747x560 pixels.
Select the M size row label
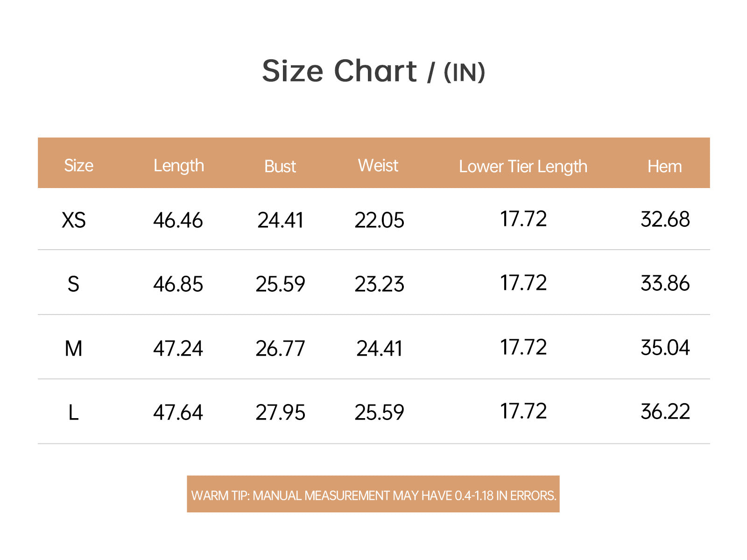pyautogui.click(x=73, y=349)
